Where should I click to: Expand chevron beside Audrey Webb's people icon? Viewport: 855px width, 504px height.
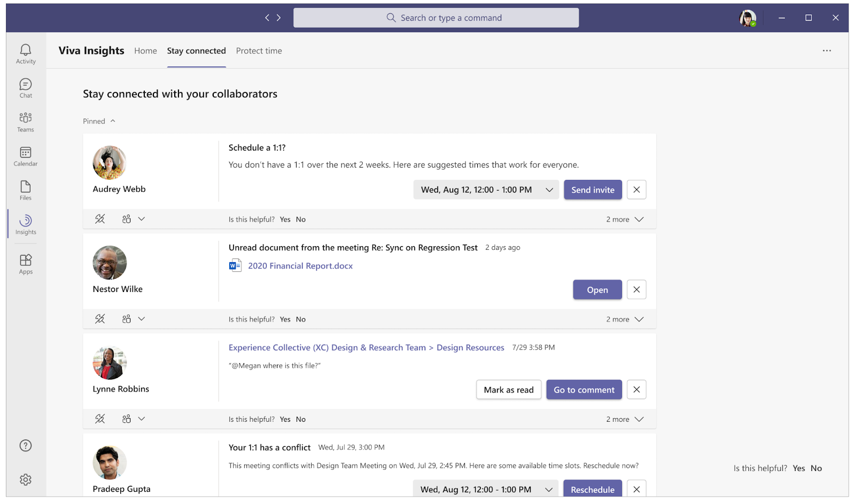(142, 219)
